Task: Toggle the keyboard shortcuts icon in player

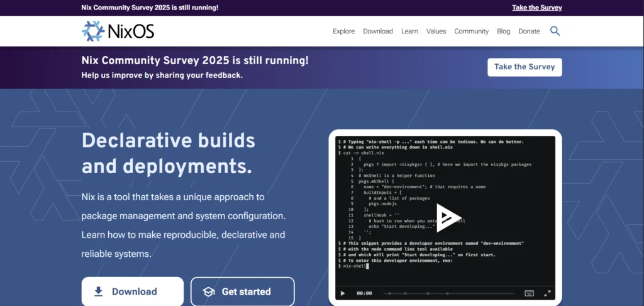Action: 529,293
